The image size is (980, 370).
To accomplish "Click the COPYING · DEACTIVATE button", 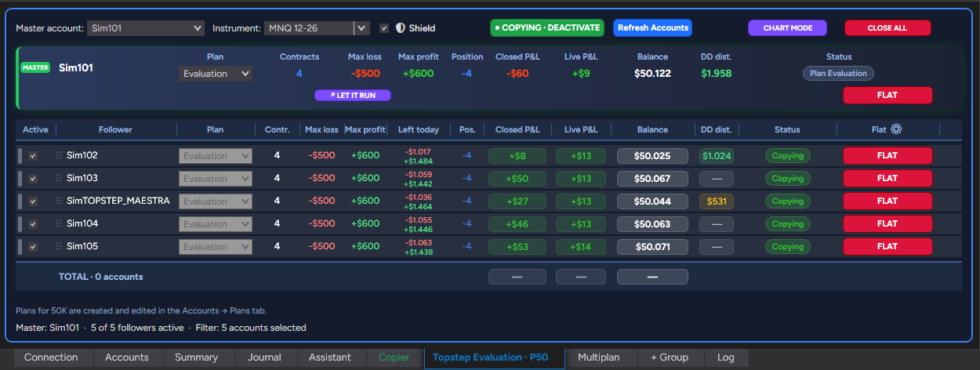I will (547, 28).
